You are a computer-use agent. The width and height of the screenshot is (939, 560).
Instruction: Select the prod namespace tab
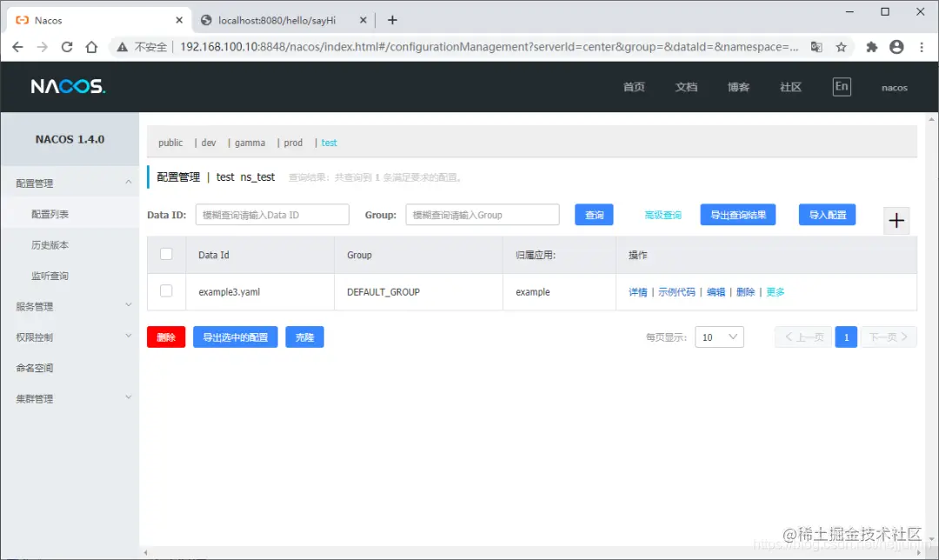[293, 143]
